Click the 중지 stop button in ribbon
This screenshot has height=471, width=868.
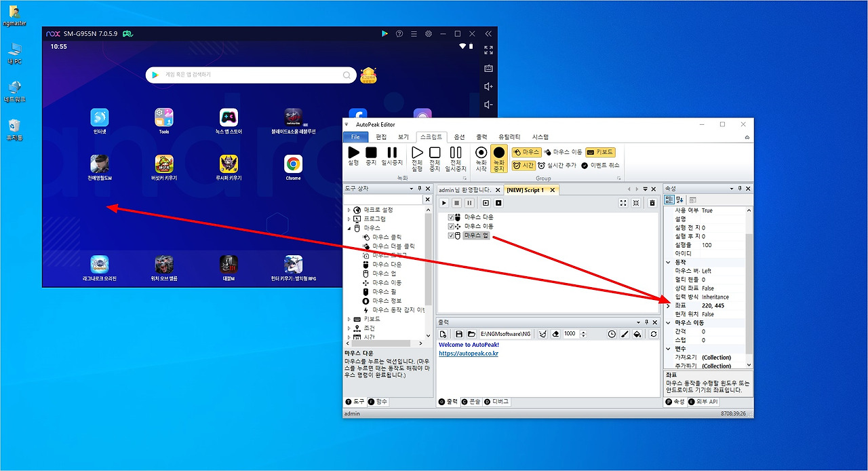[371, 156]
